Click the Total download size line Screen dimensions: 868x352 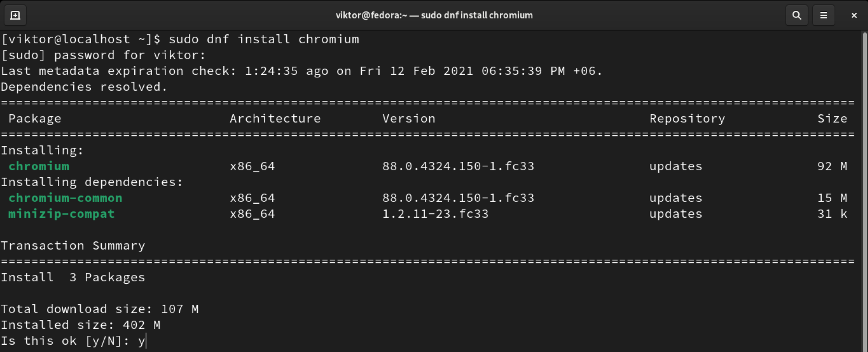[100, 309]
